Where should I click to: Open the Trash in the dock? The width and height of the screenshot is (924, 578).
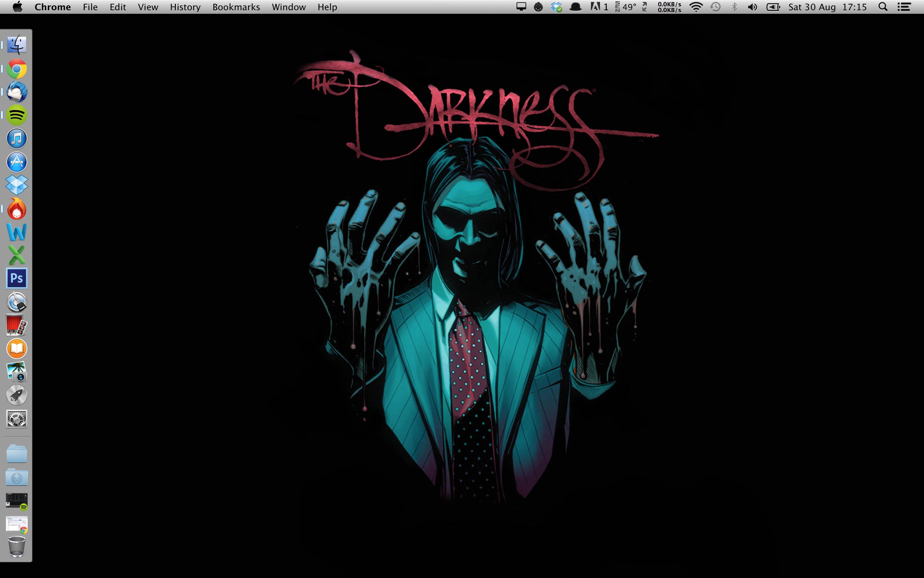[17, 547]
